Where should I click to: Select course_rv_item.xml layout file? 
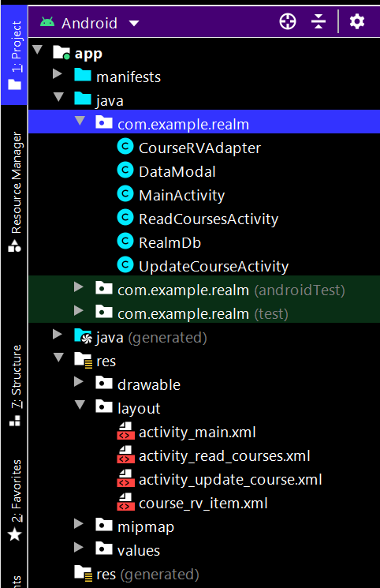[203, 504]
